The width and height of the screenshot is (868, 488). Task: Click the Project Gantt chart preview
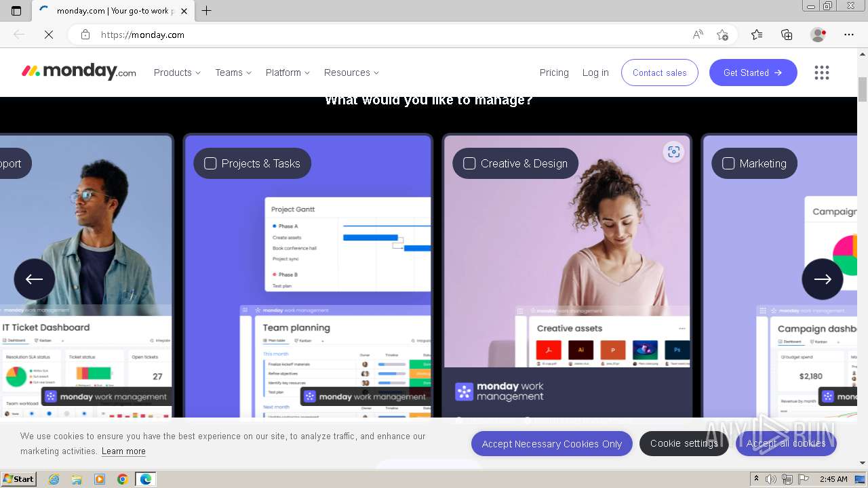click(x=348, y=244)
